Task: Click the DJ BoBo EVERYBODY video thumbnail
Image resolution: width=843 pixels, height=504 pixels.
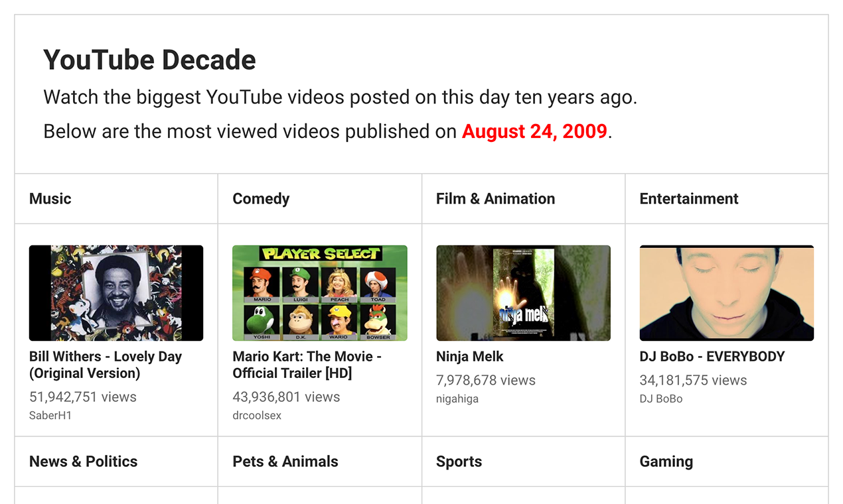Action: point(726,292)
